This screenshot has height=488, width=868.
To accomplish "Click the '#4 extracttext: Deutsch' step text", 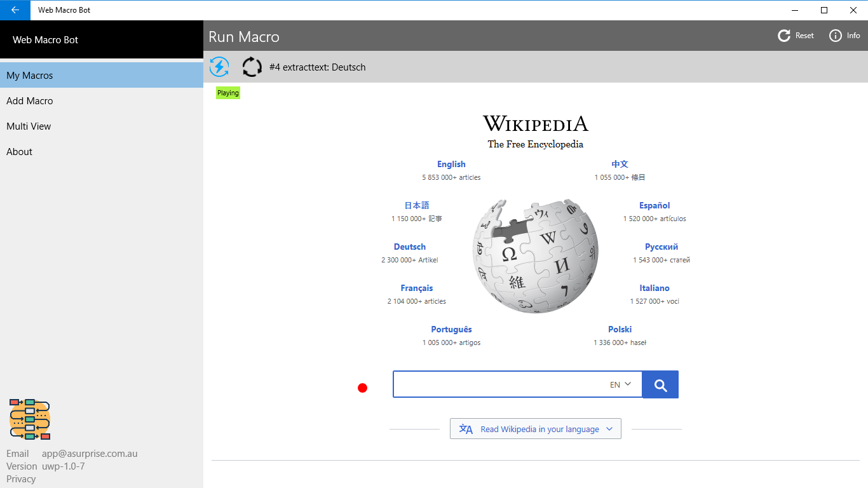I will pyautogui.click(x=317, y=67).
